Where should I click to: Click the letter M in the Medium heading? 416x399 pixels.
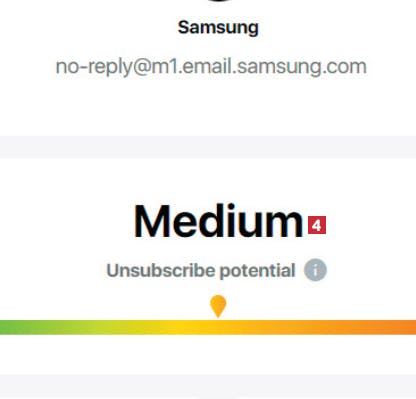point(152,221)
